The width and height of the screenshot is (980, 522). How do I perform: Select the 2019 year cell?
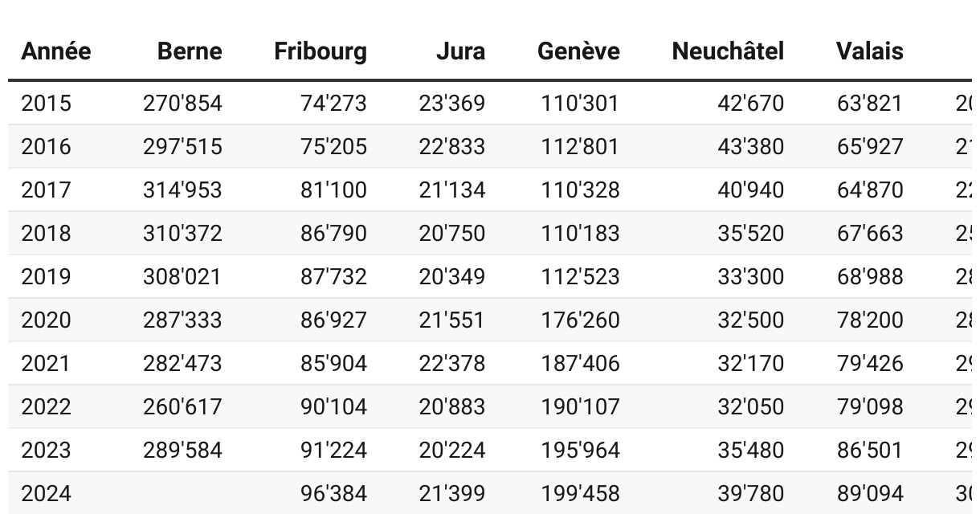[x=46, y=277]
